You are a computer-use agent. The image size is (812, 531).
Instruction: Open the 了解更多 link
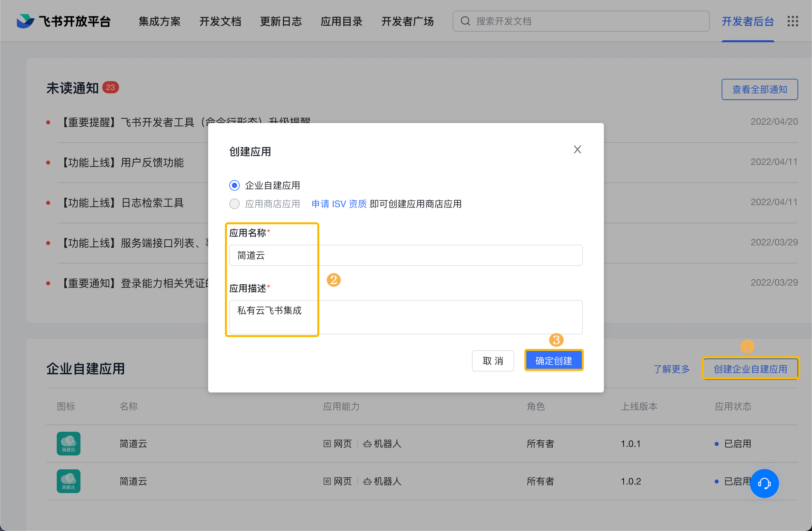tap(671, 369)
